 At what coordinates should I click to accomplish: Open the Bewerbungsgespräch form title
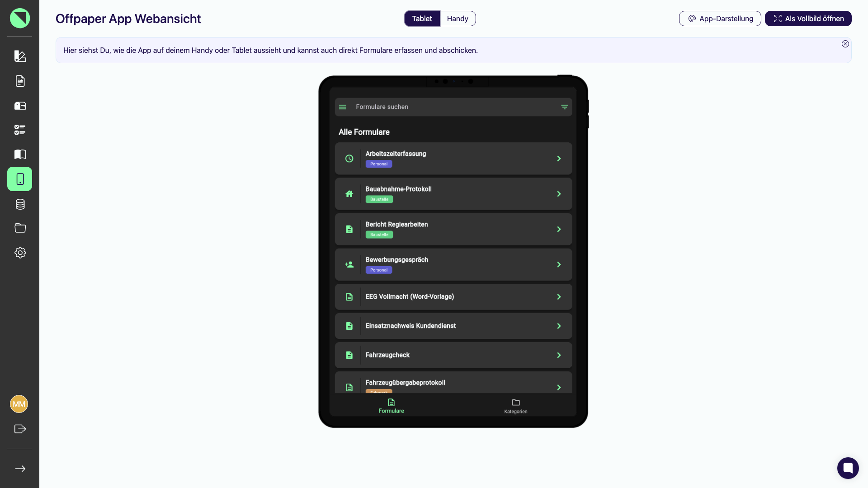click(396, 259)
